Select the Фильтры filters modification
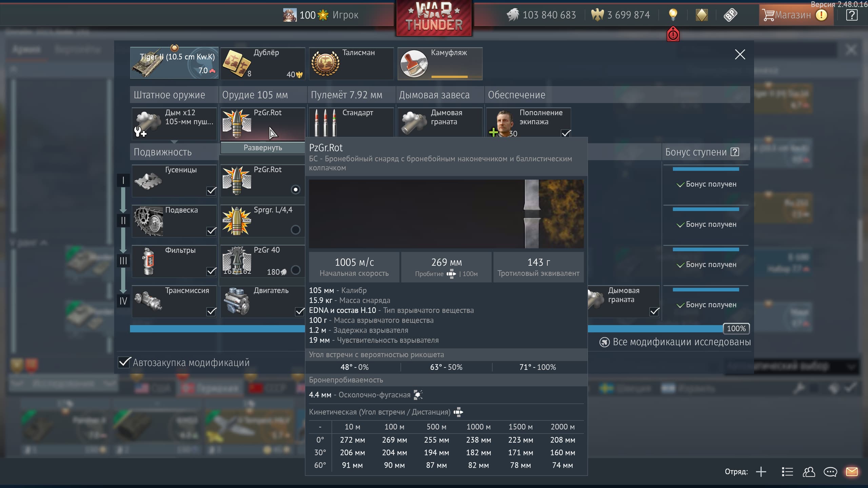 174,261
